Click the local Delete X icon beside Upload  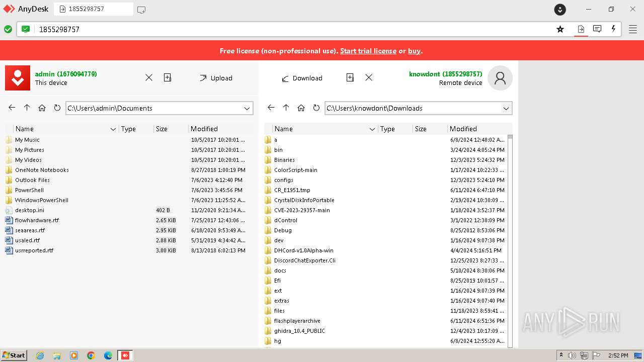coord(149,77)
